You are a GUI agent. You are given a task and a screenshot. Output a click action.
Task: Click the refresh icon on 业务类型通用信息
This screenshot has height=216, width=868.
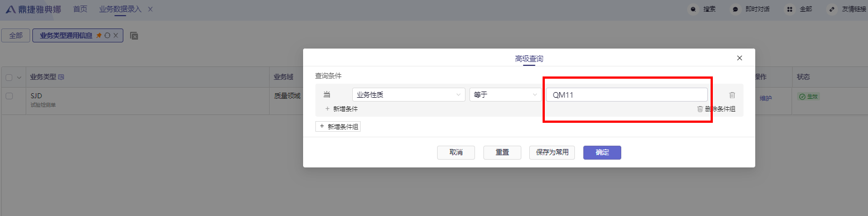pyautogui.click(x=107, y=36)
